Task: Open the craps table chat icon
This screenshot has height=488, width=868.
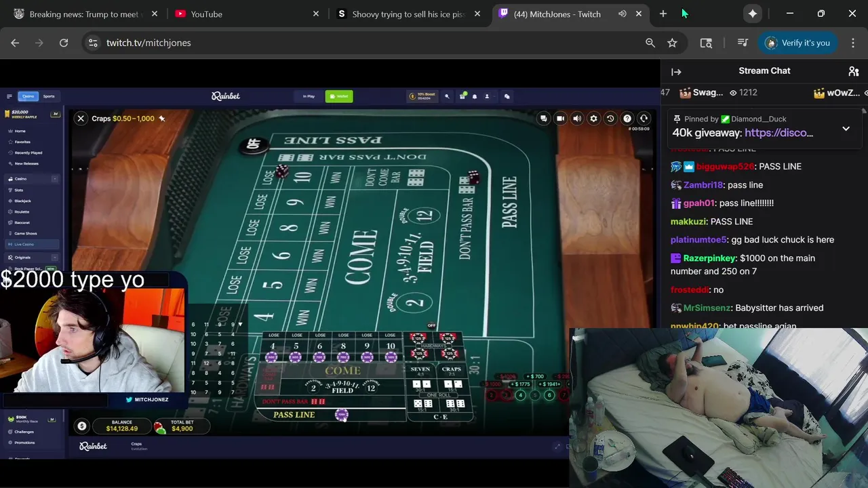Action: (x=544, y=119)
